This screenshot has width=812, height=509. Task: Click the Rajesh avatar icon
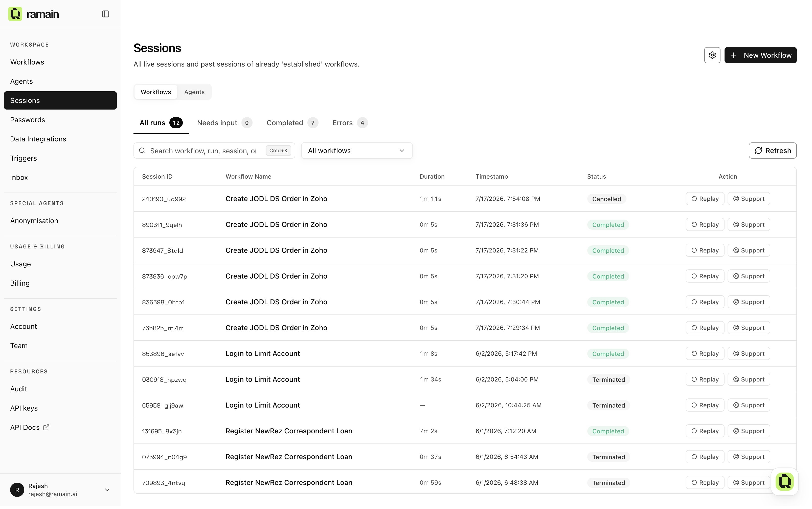(x=17, y=490)
